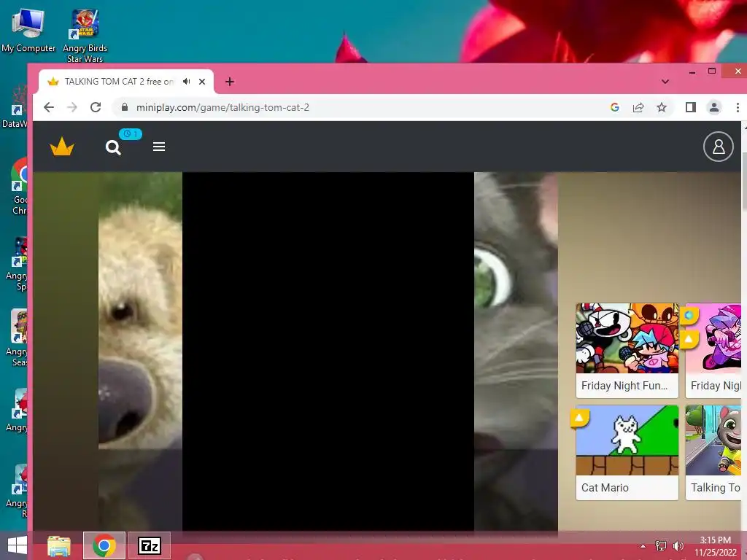Mute the tab via speaker icon
The image size is (747, 560).
(187, 82)
